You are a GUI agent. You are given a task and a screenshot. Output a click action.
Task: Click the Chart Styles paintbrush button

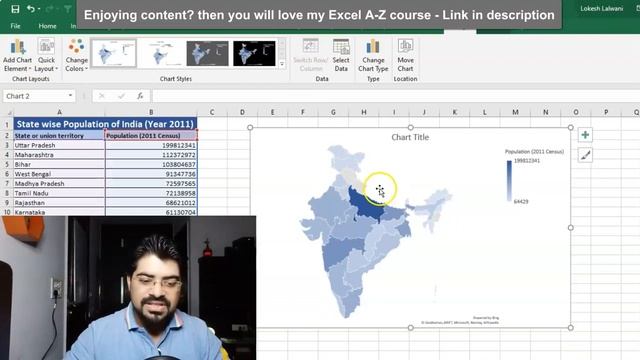pos(585,155)
